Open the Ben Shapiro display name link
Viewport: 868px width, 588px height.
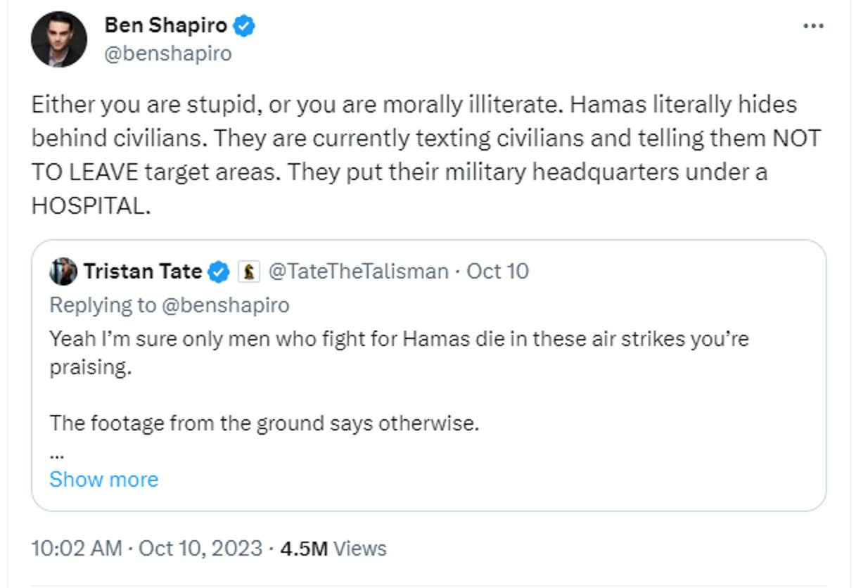tap(165, 26)
